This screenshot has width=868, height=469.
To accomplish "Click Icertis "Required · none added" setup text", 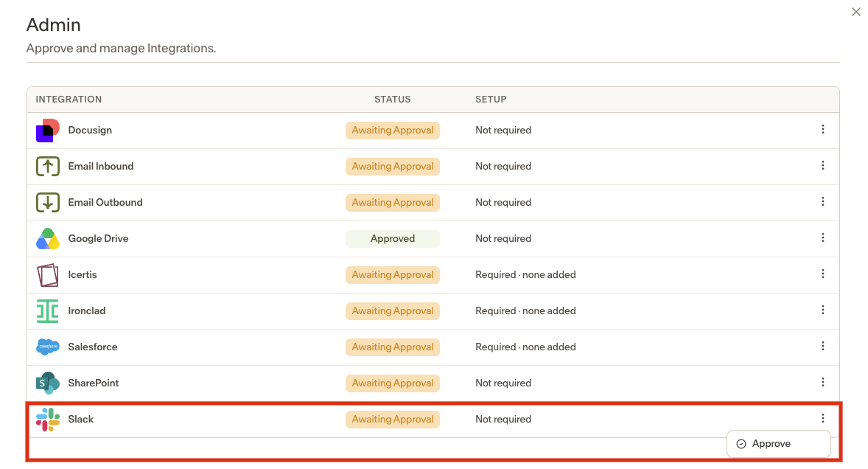I will tap(525, 274).
